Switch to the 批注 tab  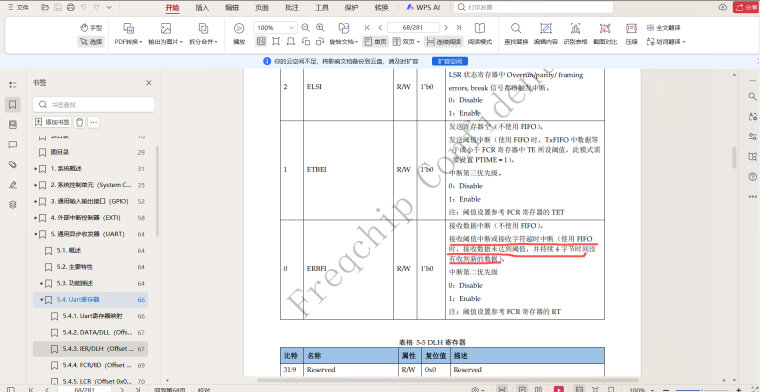coord(291,7)
